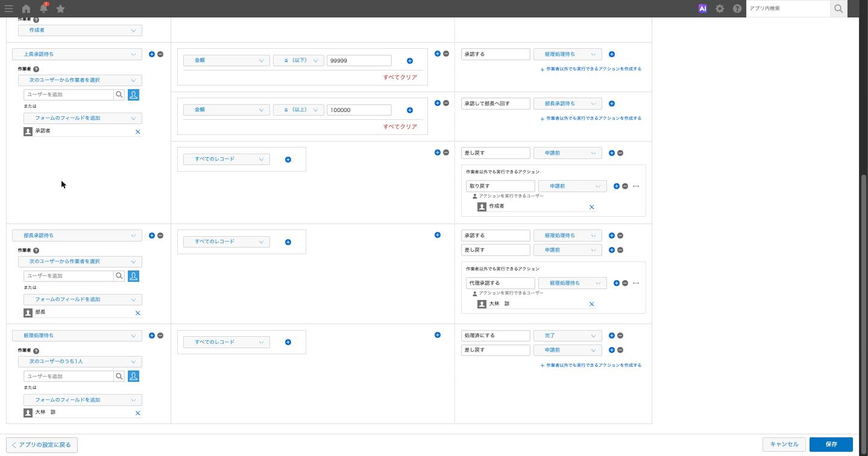Open the hamburger menu icon
This screenshot has width=868, height=456.
pyautogui.click(x=8, y=8)
